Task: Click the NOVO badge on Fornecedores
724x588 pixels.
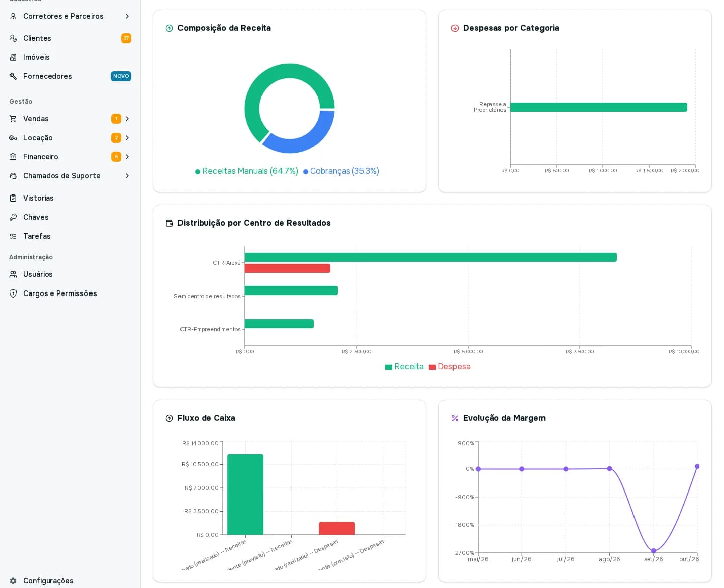Action: tap(121, 76)
